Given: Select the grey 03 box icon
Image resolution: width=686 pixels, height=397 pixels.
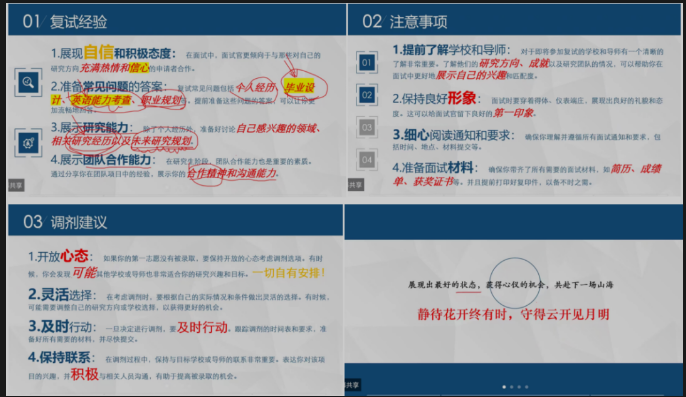Looking at the screenshot, I should coord(367,127).
